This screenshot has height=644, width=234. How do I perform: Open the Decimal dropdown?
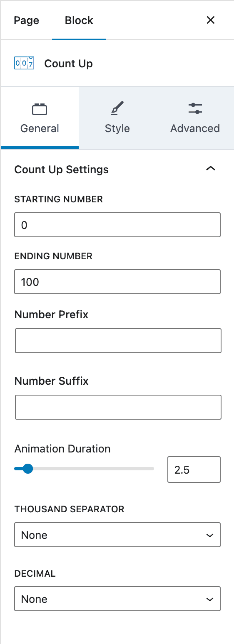117,599
